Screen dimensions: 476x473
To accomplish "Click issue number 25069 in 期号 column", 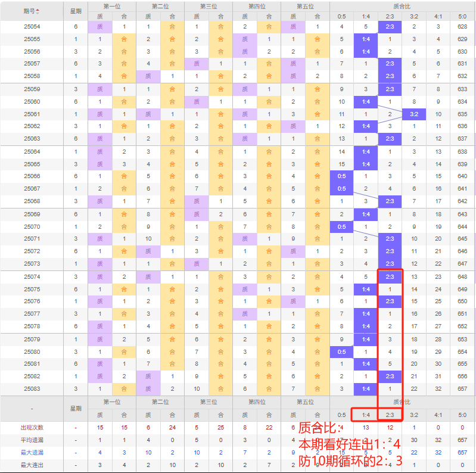I will click(32, 214).
